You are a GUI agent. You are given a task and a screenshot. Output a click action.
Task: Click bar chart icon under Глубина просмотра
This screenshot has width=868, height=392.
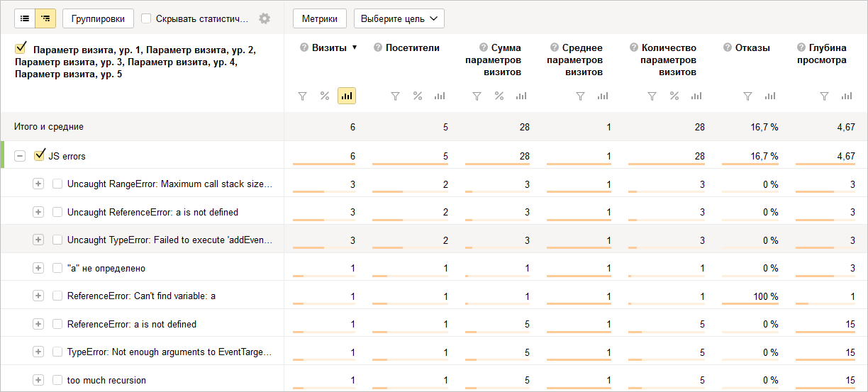[x=847, y=96]
